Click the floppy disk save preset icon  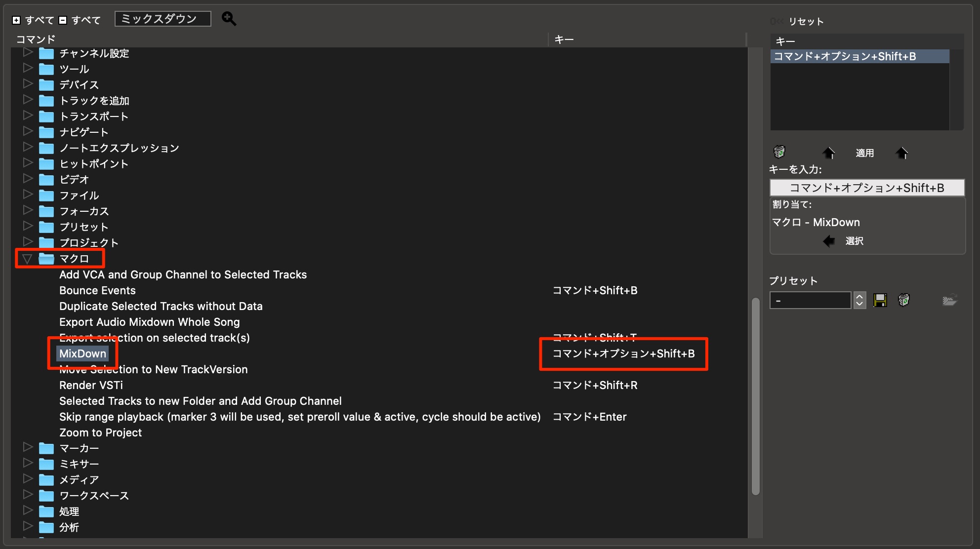point(880,300)
